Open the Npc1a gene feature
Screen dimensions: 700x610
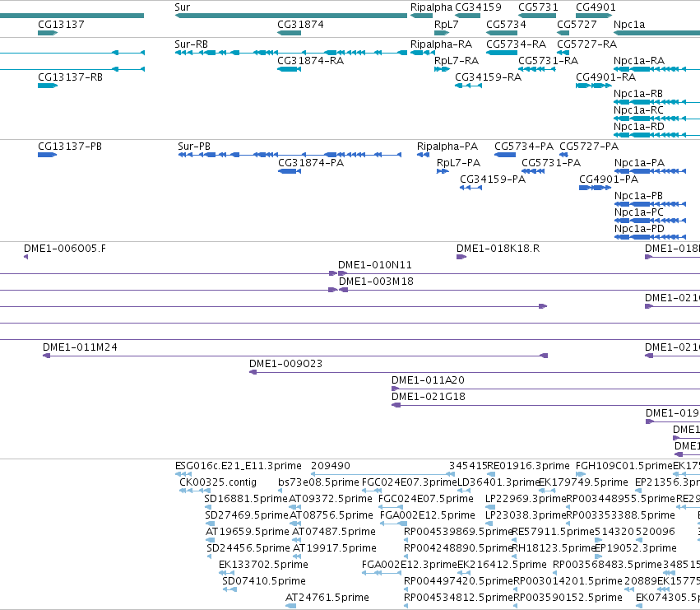point(656,33)
